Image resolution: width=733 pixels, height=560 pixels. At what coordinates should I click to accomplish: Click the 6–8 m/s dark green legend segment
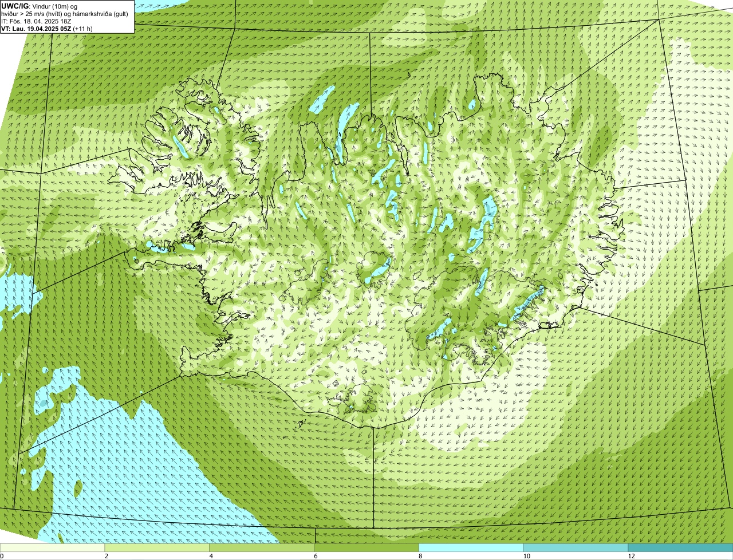366,547
